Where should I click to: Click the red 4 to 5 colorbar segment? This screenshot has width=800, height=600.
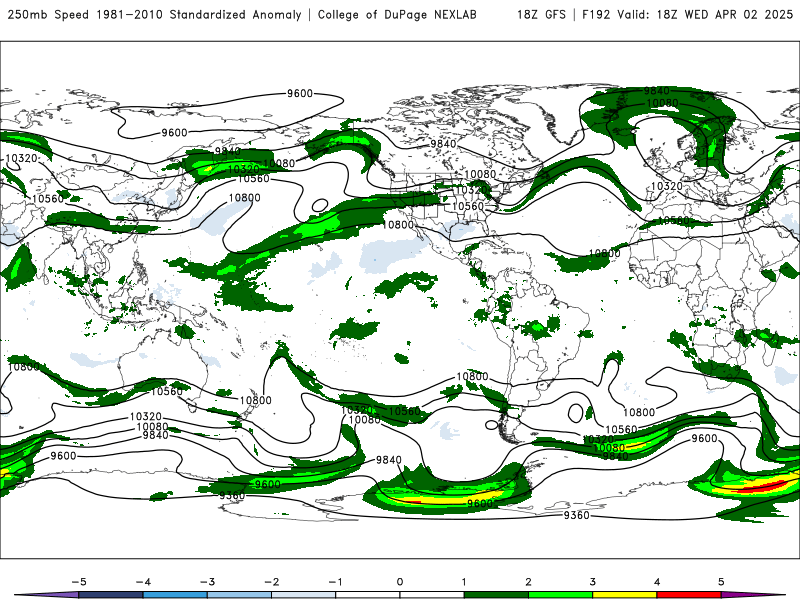coord(689,595)
